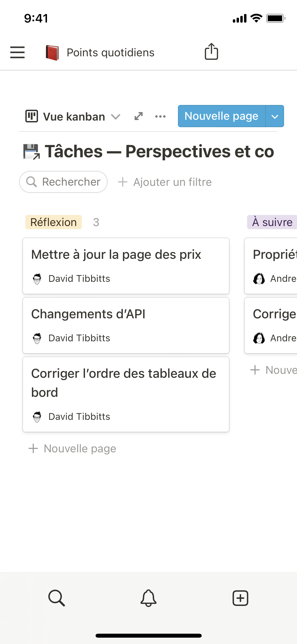
Task: Tap the share icon in header
Action: tap(211, 52)
